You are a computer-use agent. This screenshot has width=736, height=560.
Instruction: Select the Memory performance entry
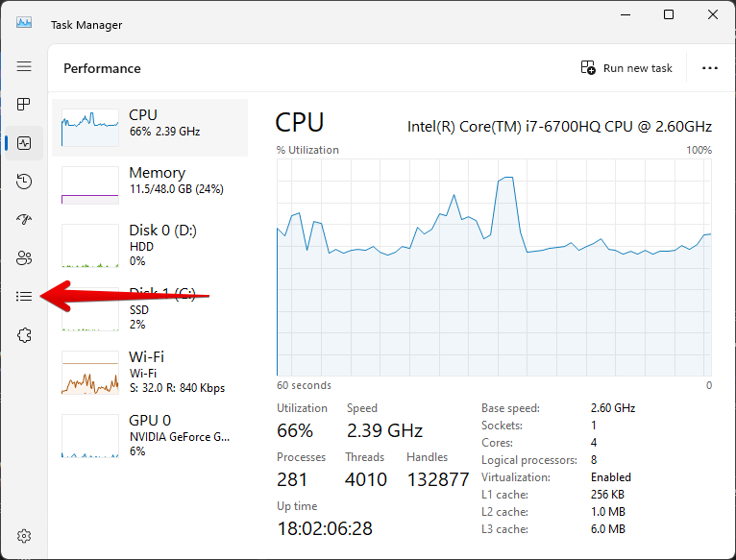pos(150,183)
